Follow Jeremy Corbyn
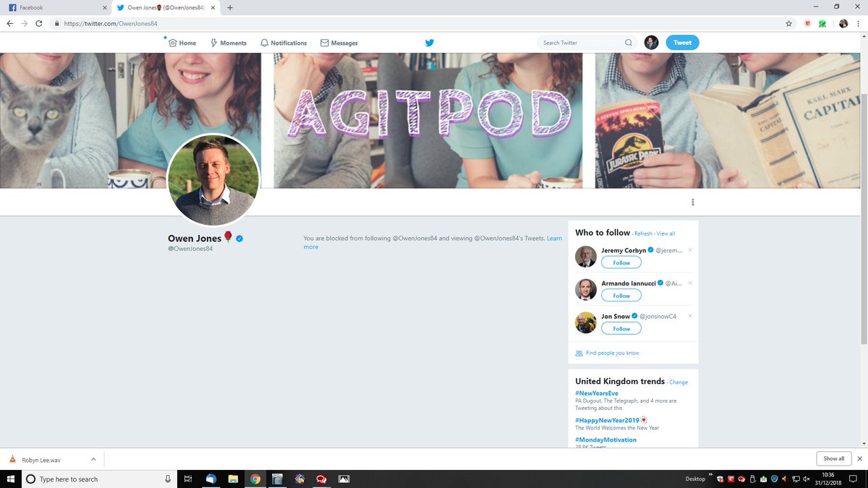 coord(621,262)
